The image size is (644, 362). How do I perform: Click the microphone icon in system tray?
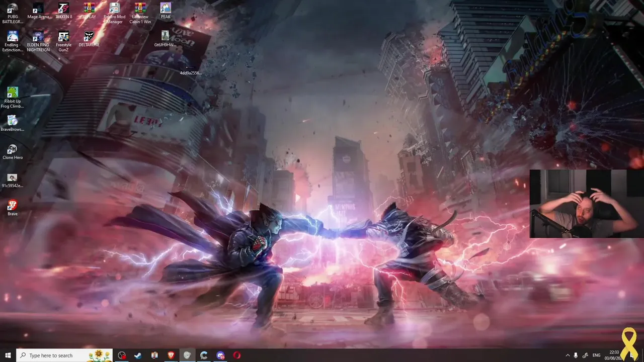coord(576,355)
